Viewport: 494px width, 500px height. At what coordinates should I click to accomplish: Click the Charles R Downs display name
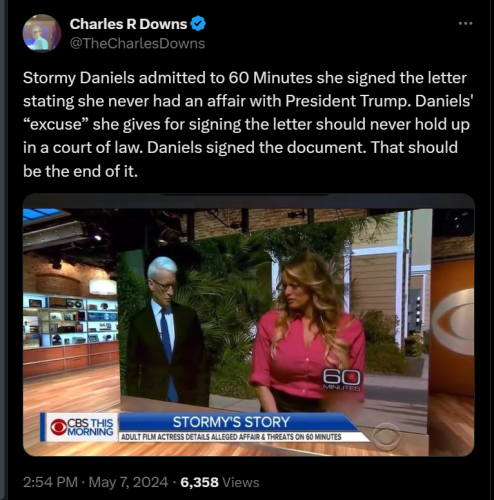coord(128,24)
